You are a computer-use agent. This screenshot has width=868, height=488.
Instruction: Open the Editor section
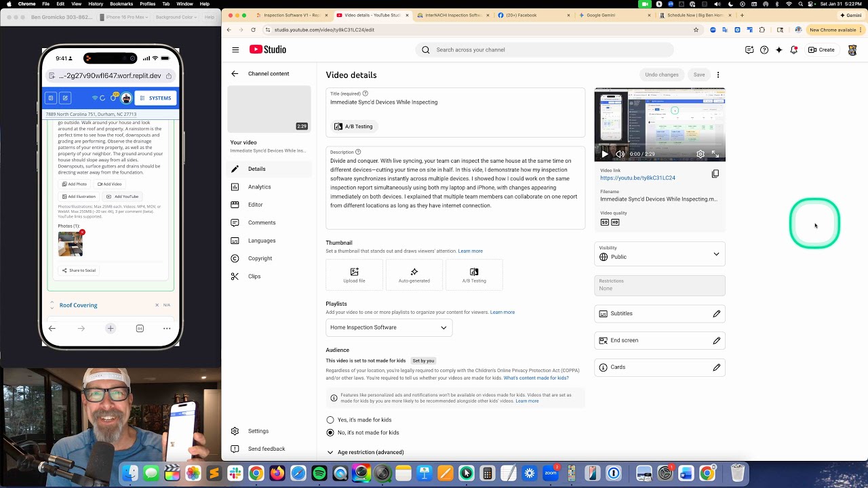[x=269, y=205]
